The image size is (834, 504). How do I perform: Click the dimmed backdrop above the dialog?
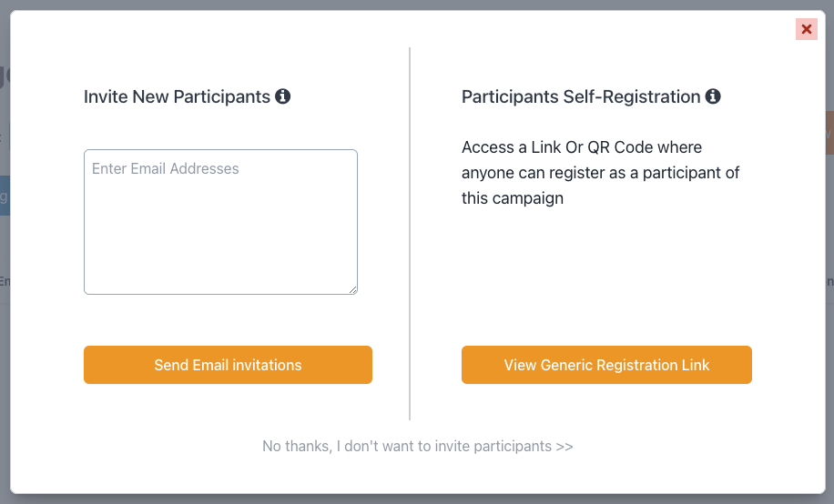point(417,5)
